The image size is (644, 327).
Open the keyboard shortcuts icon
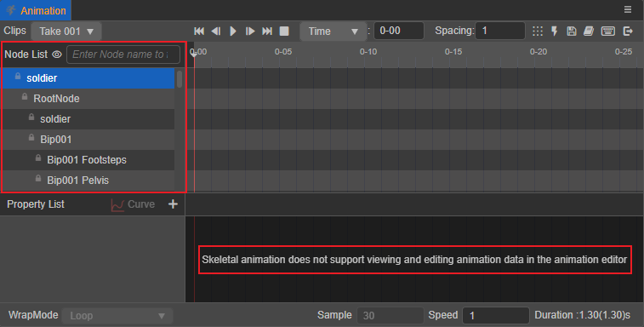pos(608,32)
